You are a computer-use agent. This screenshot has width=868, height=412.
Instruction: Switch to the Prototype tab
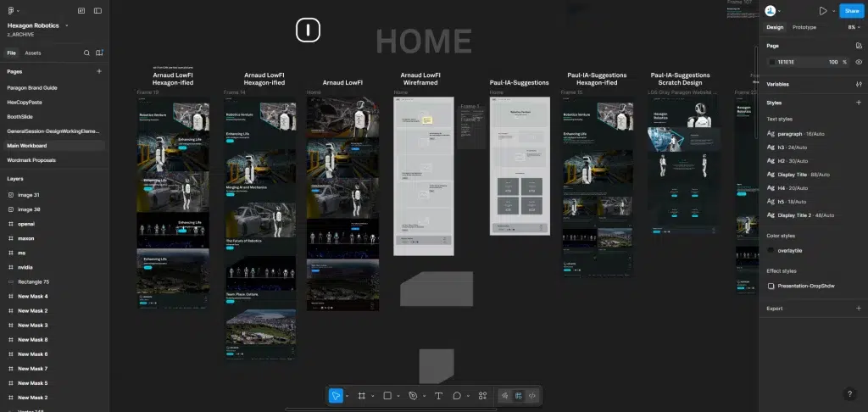tap(804, 27)
